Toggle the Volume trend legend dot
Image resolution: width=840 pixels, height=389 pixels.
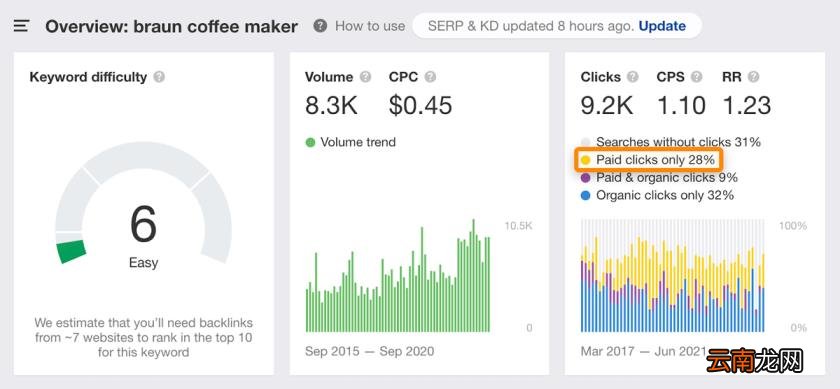point(310,143)
